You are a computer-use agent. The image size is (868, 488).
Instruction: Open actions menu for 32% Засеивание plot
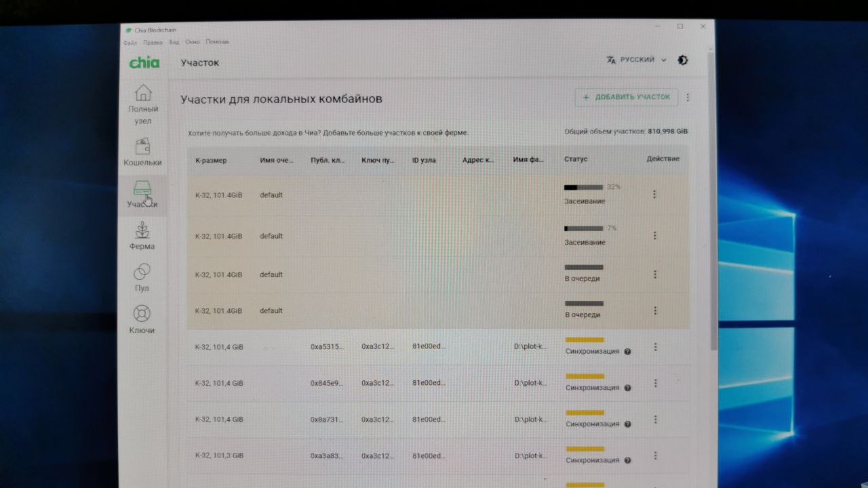654,195
